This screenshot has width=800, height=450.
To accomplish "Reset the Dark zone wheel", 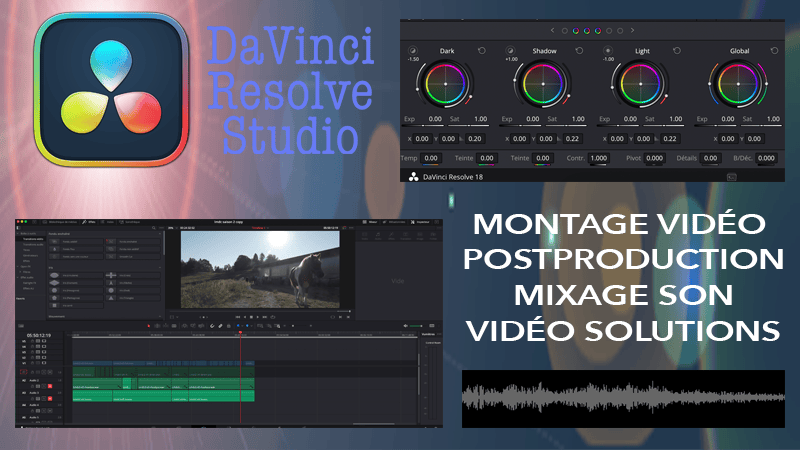I will [482, 51].
